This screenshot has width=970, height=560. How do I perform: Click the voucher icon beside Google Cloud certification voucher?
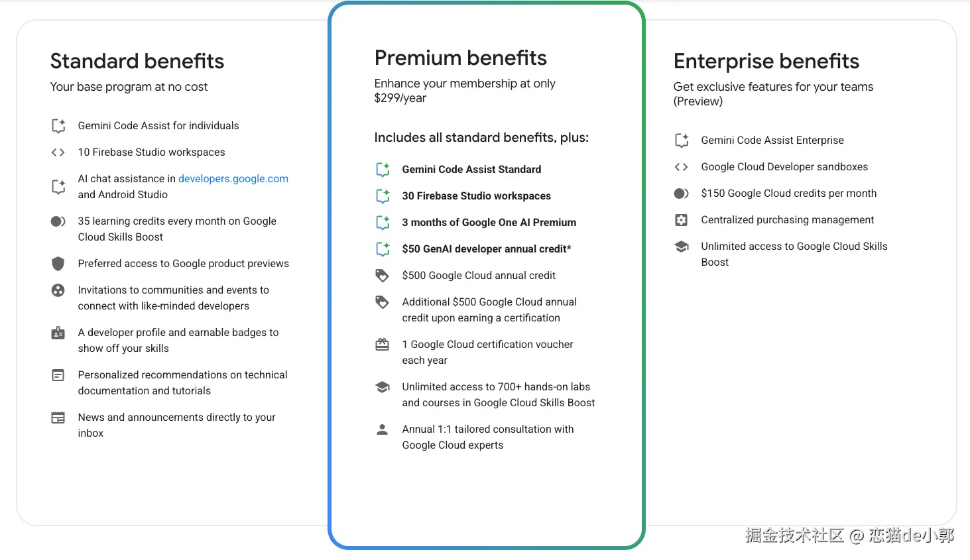(x=383, y=345)
